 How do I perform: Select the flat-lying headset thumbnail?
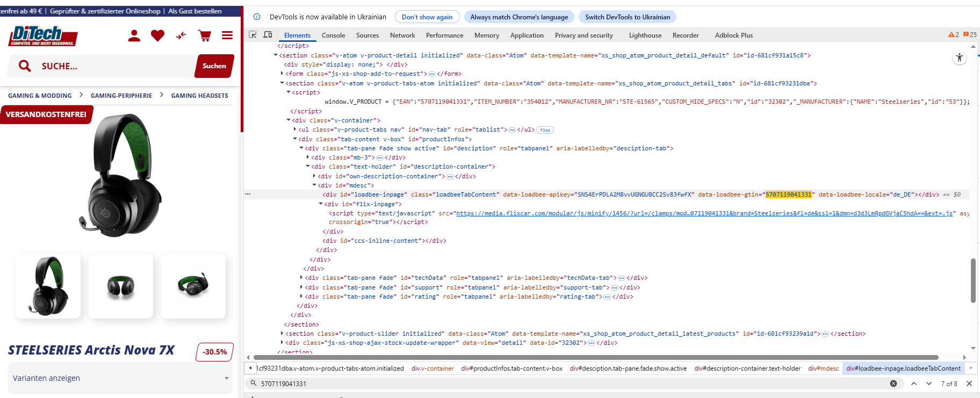click(193, 286)
